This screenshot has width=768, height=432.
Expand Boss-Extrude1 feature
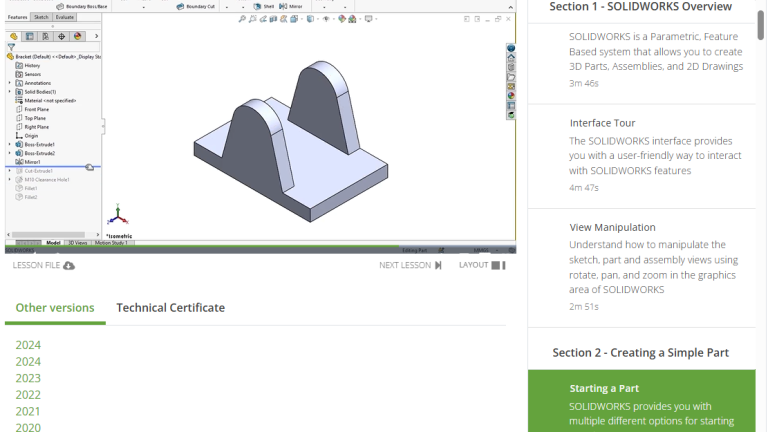[9, 144]
